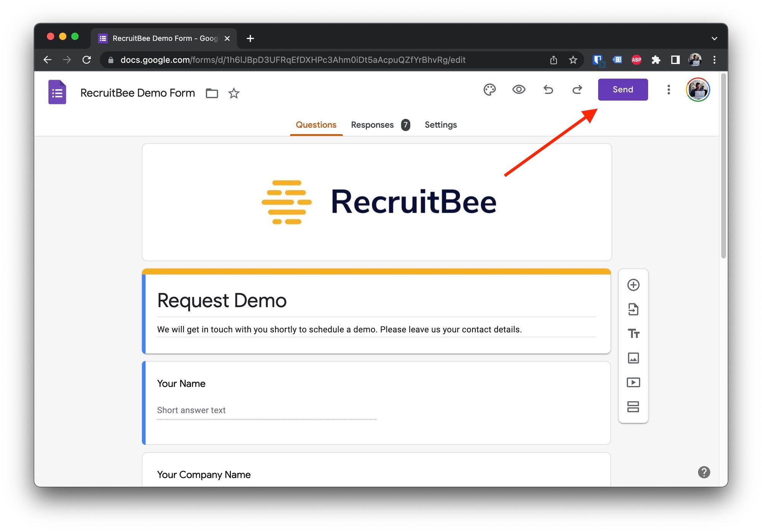Add a new question using the plus icon
Viewport: 762px width, 532px height.
click(x=633, y=285)
